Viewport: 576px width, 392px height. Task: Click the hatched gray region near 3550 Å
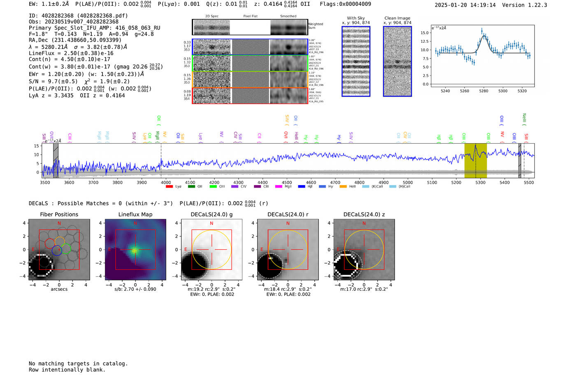[x=56, y=160]
